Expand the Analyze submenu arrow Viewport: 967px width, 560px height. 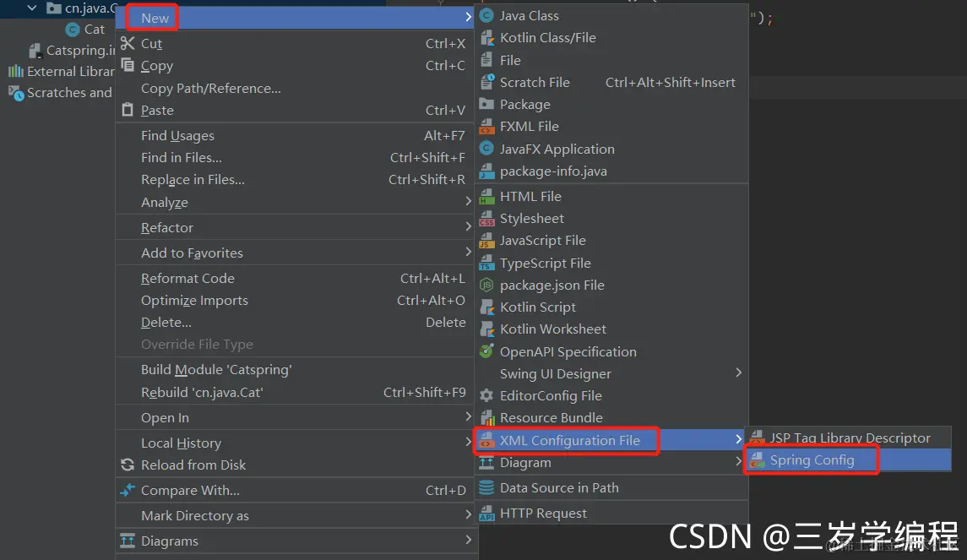(468, 202)
